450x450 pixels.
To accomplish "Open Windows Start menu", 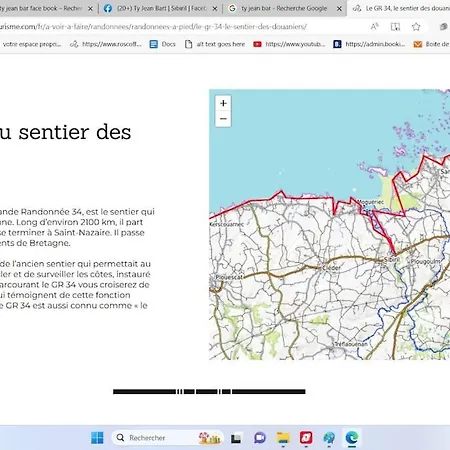I will click(97, 438).
